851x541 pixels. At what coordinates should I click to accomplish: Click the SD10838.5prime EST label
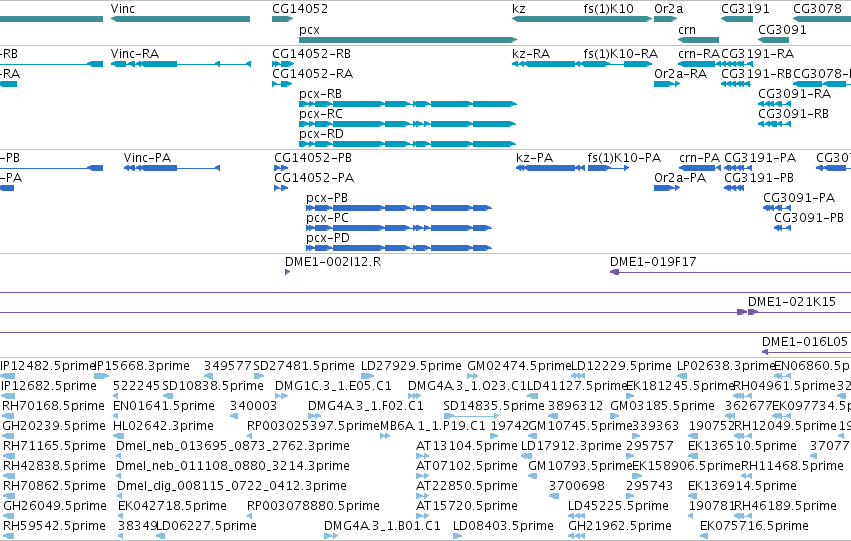click(x=213, y=385)
